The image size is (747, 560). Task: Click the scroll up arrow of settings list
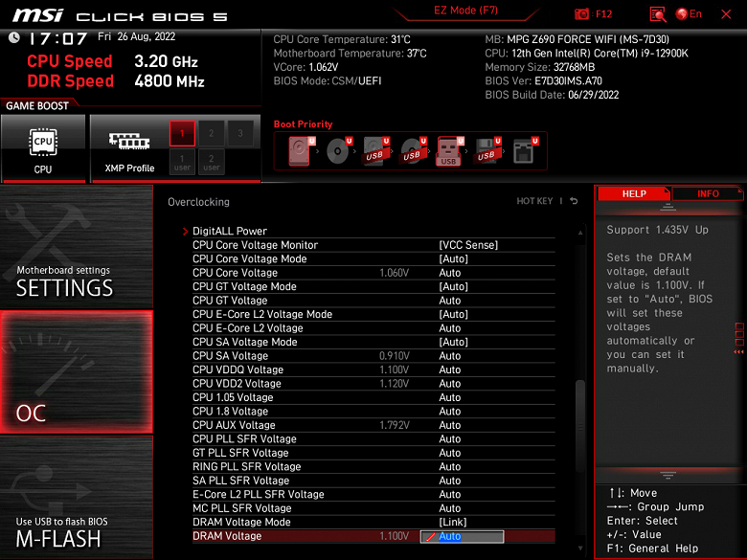pos(580,233)
